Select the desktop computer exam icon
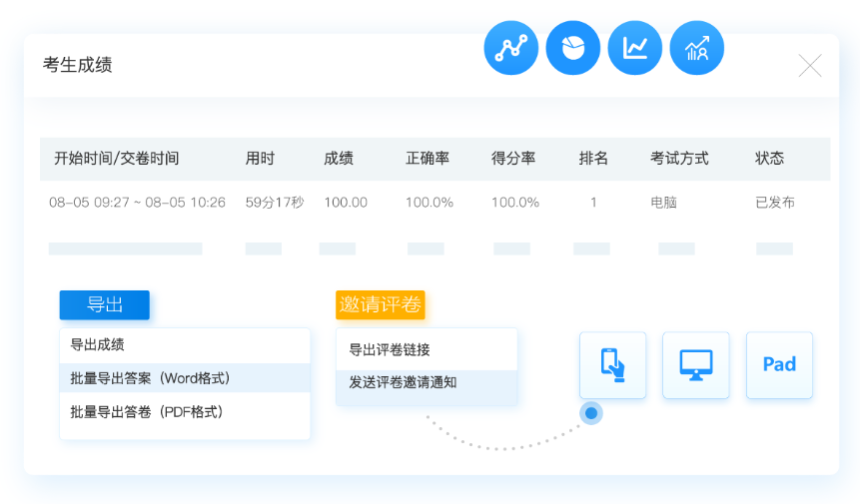The image size is (860, 504). click(696, 365)
